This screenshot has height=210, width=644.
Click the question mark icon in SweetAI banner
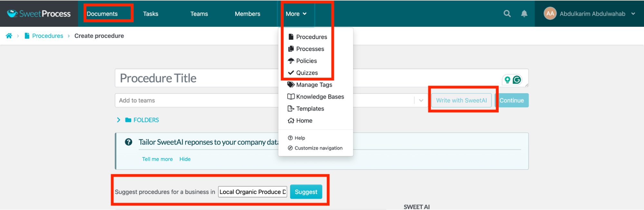(129, 142)
